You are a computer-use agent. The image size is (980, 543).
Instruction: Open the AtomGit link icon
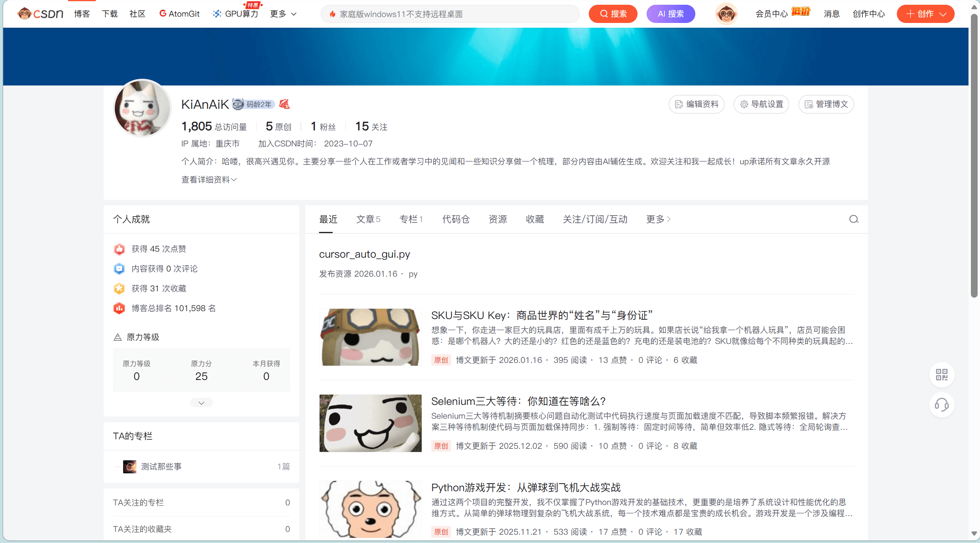coord(163,14)
